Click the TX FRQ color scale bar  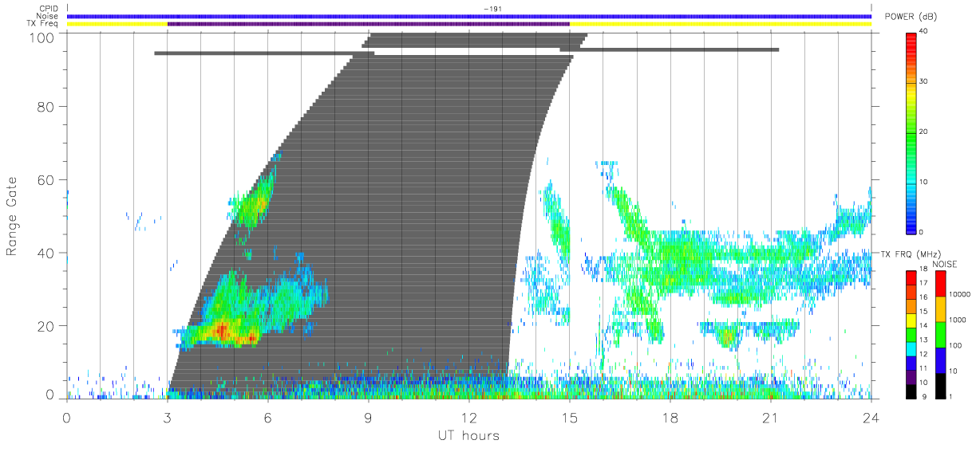click(911, 333)
